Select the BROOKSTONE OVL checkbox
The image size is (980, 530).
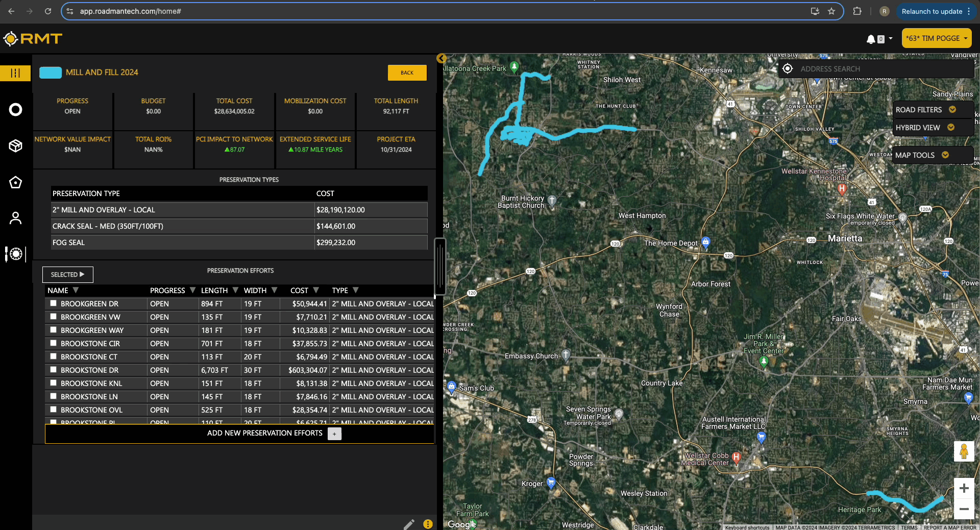tap(53, 409)
